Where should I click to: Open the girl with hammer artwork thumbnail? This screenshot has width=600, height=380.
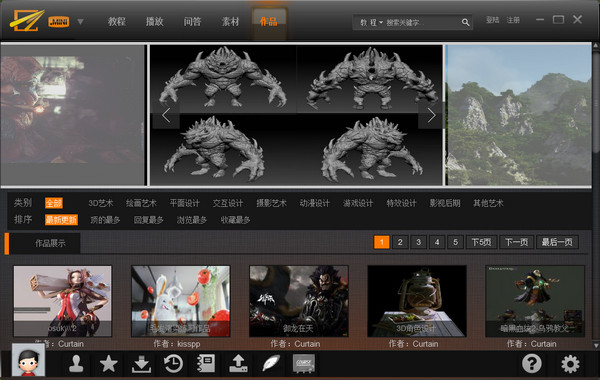click(63, 301)
